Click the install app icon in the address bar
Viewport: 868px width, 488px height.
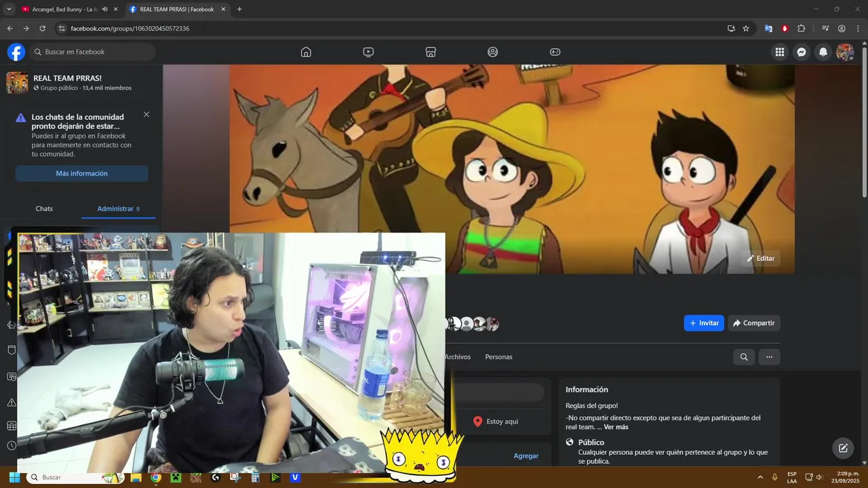click(x=731, y=28)
